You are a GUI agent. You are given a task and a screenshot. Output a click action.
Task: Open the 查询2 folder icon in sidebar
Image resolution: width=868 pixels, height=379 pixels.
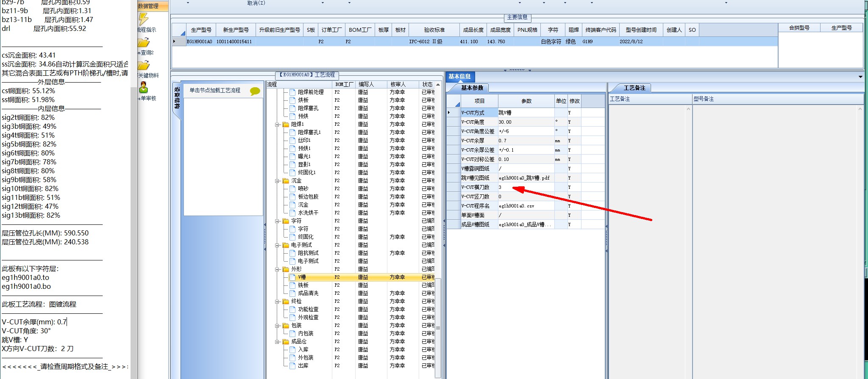pyautogui.click(x=144, y=43)
